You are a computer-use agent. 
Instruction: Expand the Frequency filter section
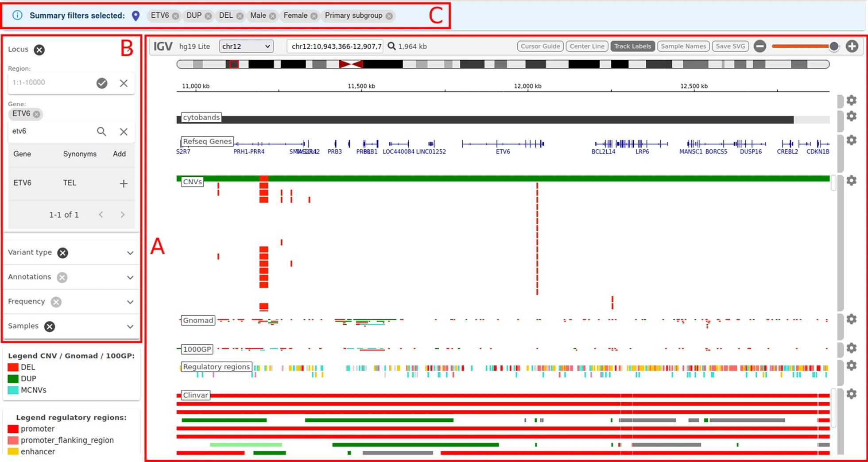130,302
